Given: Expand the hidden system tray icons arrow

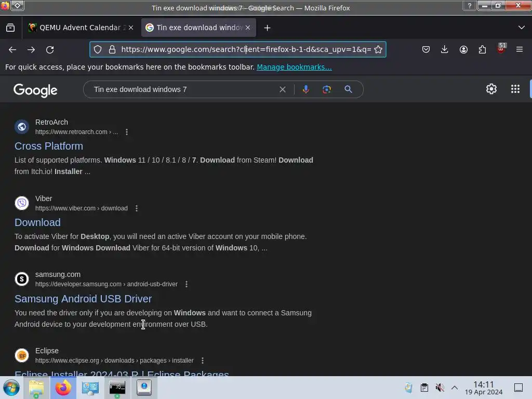Looking at the screenshot, I should pos(455,388).
